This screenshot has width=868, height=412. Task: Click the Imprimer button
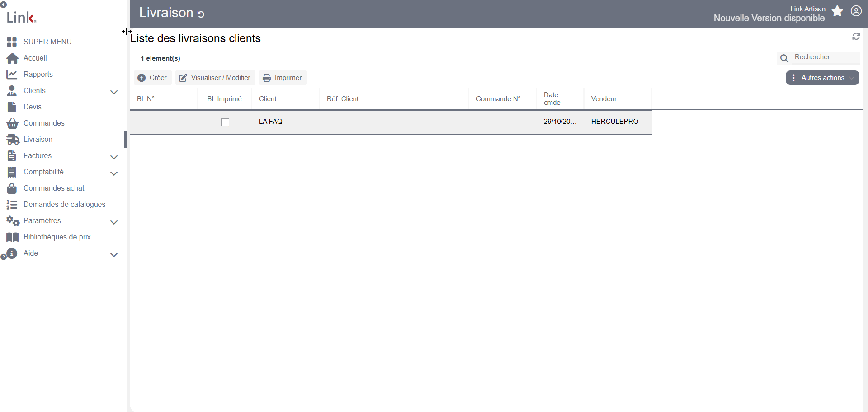(x=283, y=78)
